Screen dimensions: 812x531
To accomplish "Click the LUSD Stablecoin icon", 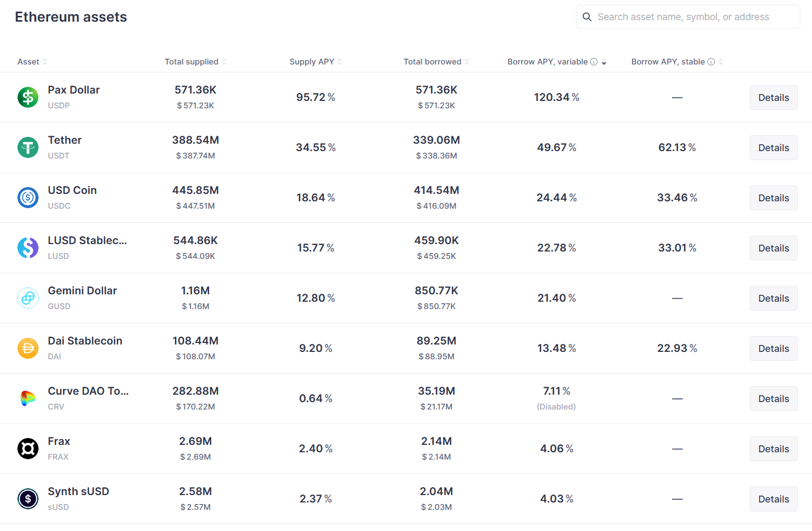I will click(28, 248).
